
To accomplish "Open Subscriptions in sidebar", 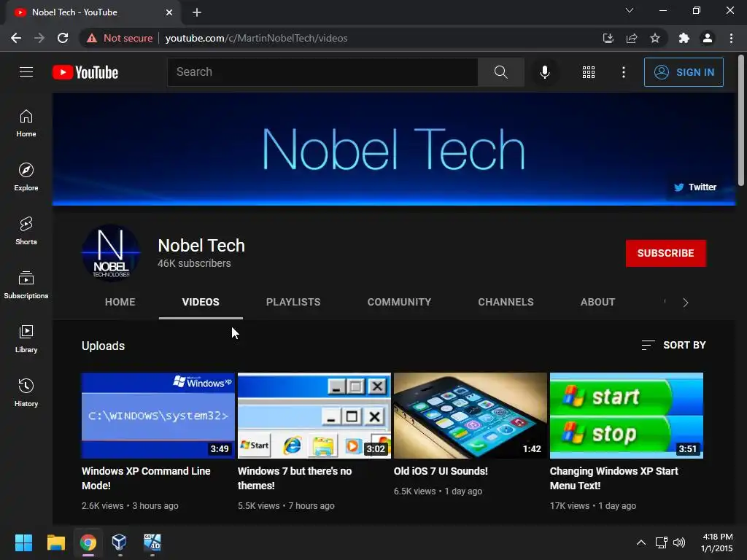I will [x=26, y=285].
